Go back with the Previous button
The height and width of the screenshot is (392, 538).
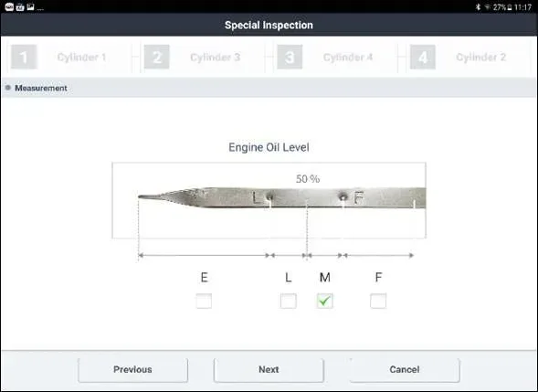[x=132, y=370]
